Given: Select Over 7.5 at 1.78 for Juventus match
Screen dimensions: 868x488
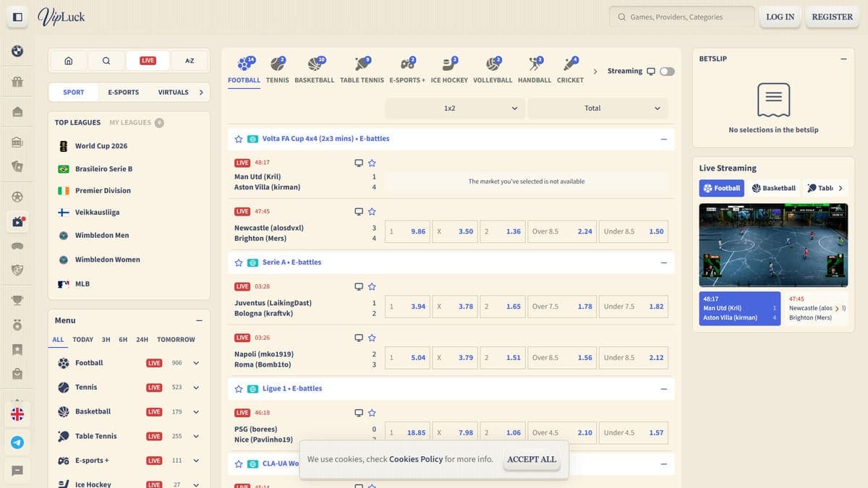Looking at the screenshot, I should tap(562, 307).
